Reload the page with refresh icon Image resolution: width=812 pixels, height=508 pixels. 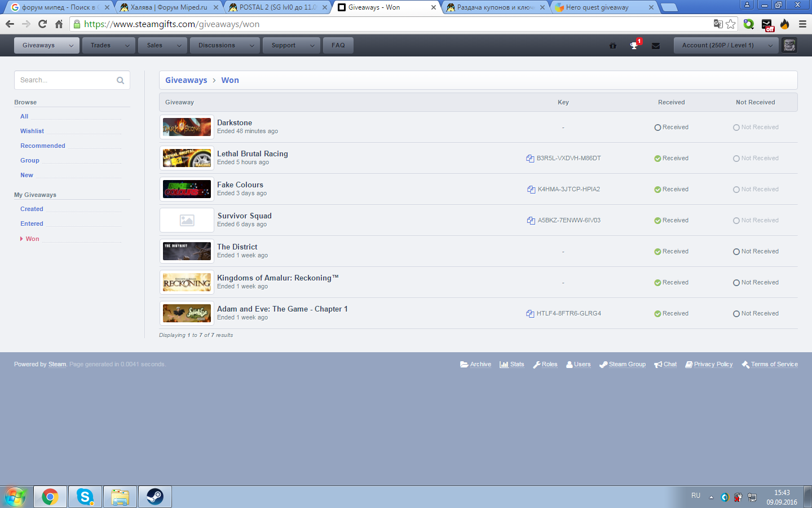coord(42,24)
